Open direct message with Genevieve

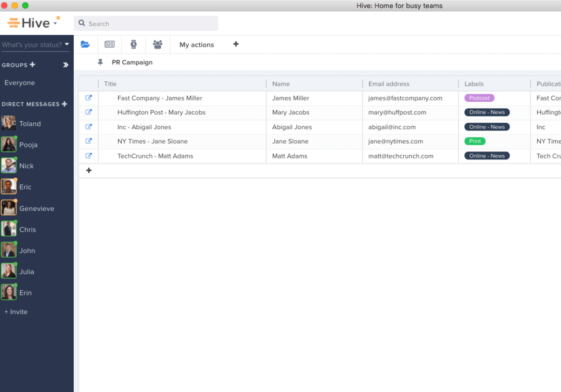pyautogui.click(x=37, y=209)
